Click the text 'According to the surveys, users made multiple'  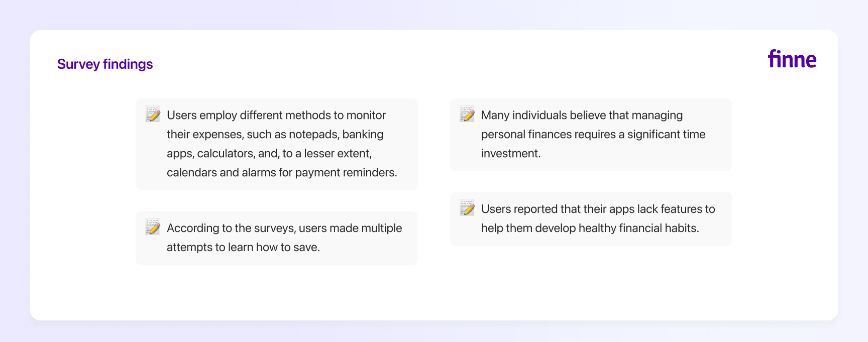(284, 228)
